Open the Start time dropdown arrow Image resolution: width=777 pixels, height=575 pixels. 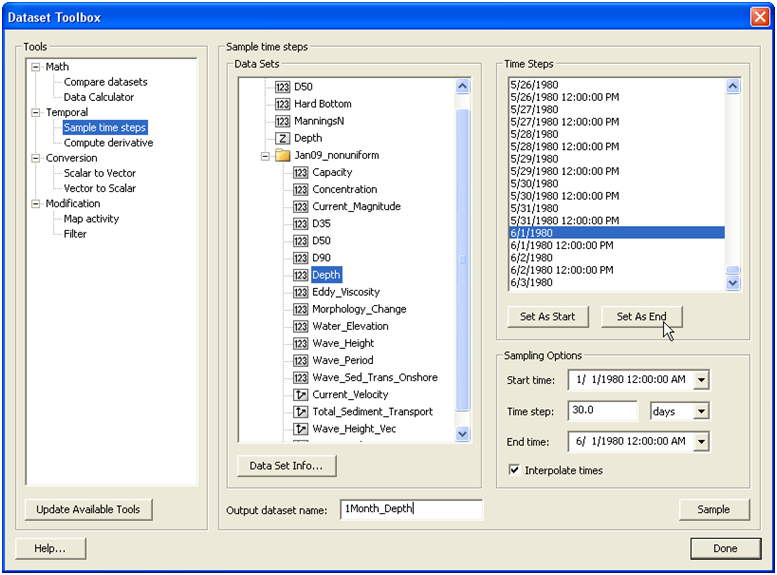tap(701, 380)
